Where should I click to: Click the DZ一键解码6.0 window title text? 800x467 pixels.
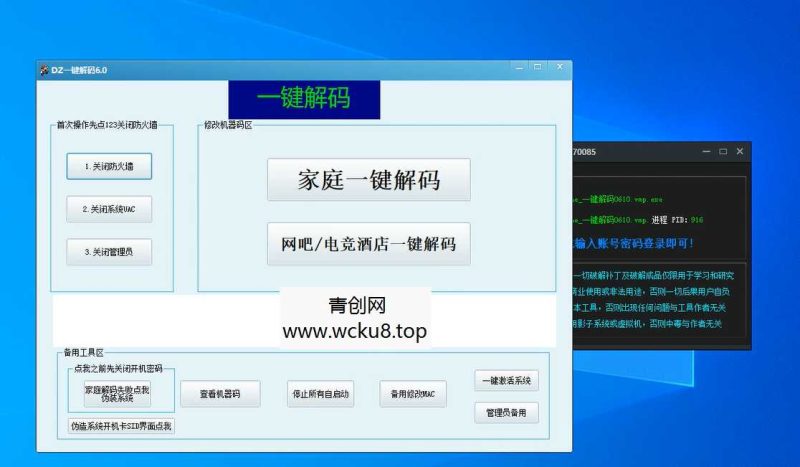click(79, 70)
